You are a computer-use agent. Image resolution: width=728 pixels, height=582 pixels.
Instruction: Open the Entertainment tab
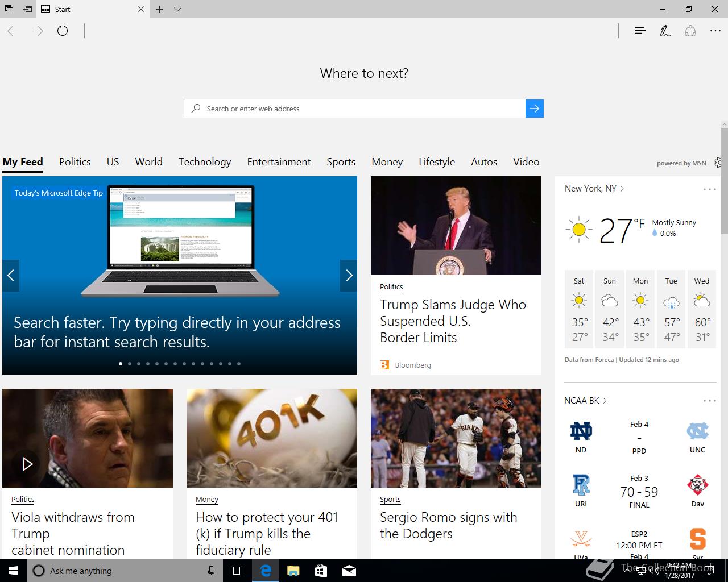(x=279, y=162)
